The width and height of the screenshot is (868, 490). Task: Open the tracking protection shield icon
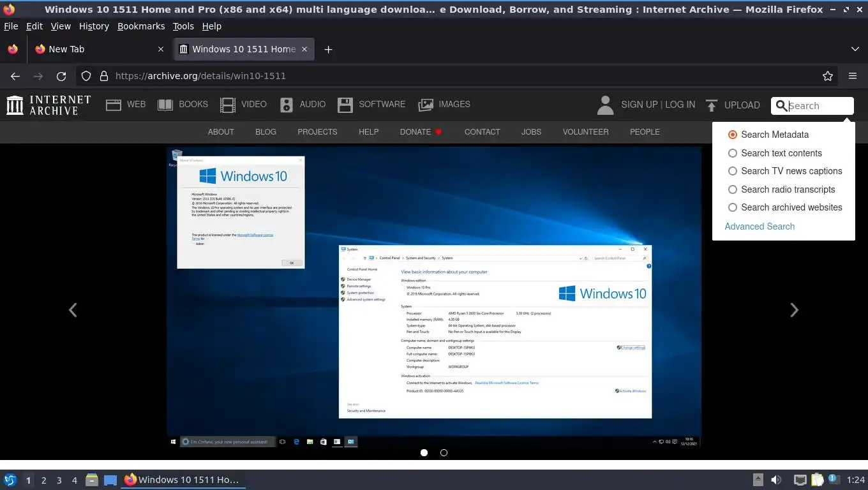(86, 76)
